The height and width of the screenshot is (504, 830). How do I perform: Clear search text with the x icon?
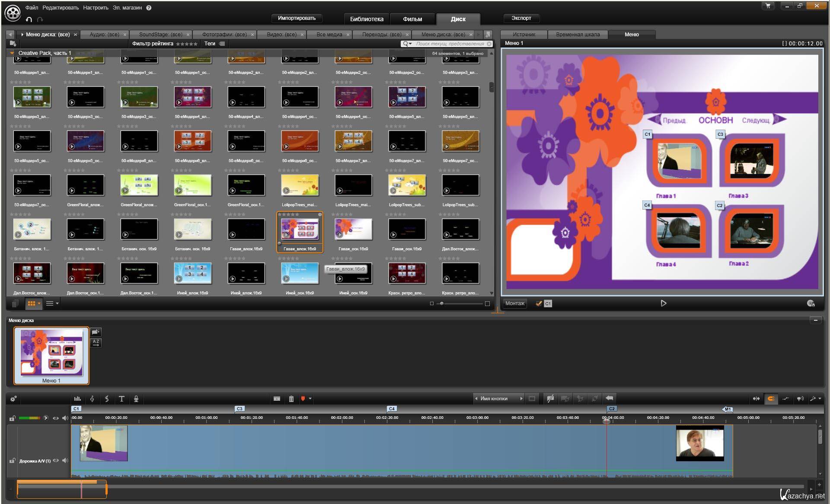(489, 44)
